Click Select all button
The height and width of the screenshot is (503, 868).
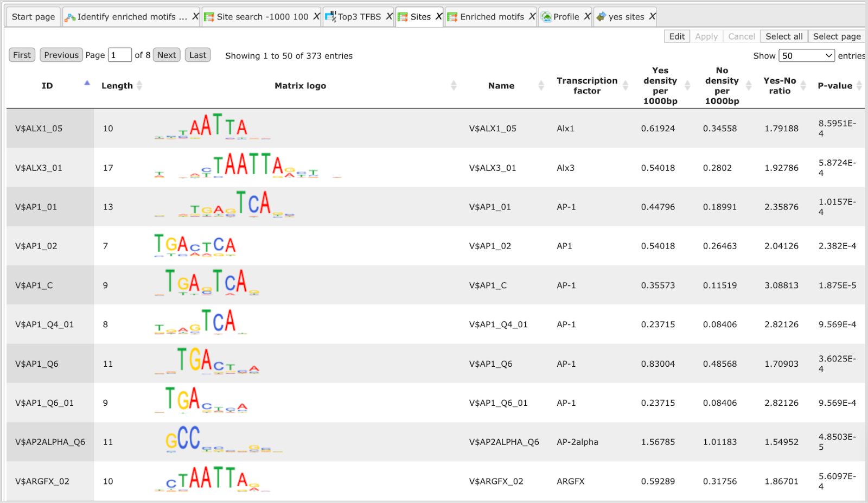784,36
